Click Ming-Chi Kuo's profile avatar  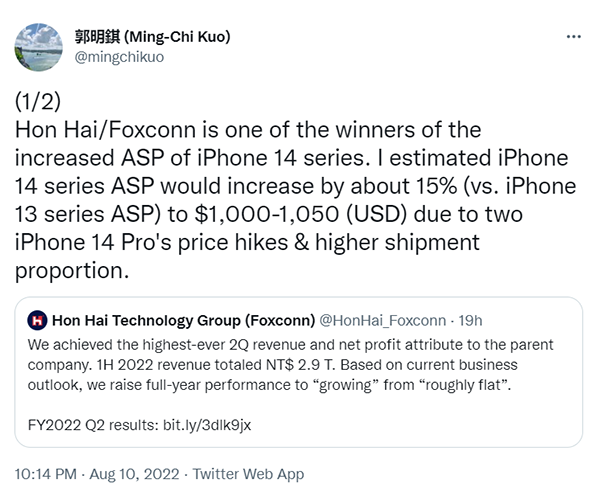tap(36, 45)
